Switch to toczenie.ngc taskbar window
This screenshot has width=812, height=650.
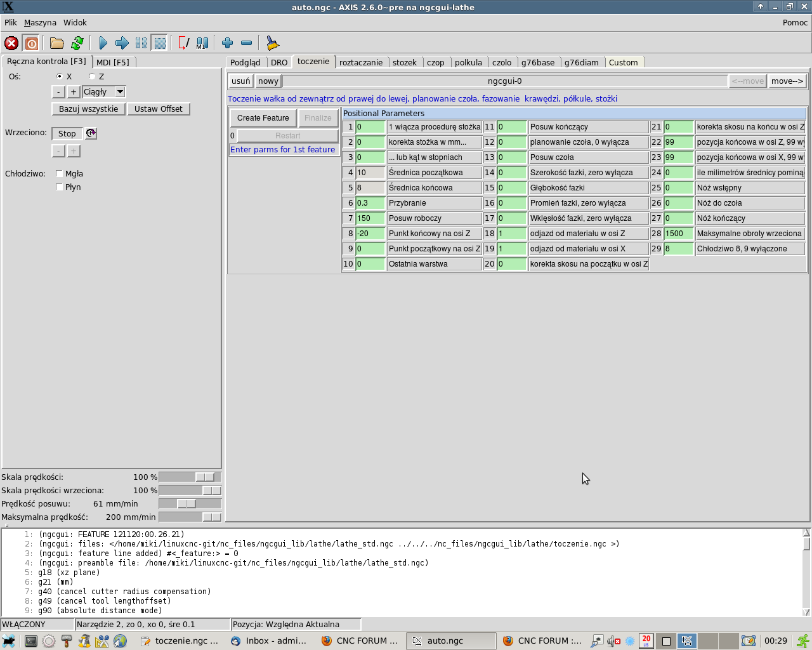coord(180,641)
